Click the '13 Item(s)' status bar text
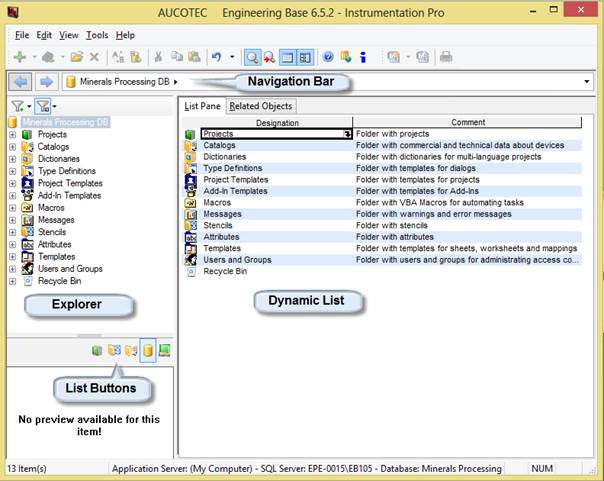This screenshot has height=481, width=604. coord(27,469)
